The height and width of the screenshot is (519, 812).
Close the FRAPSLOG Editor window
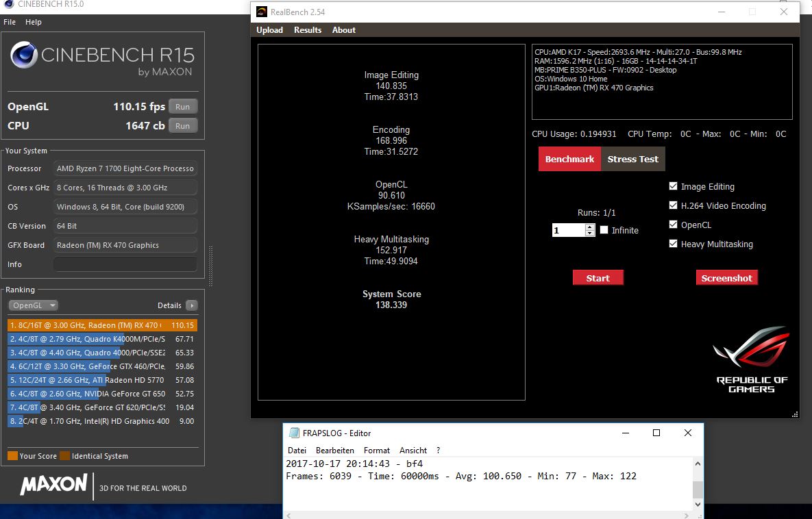688,433
